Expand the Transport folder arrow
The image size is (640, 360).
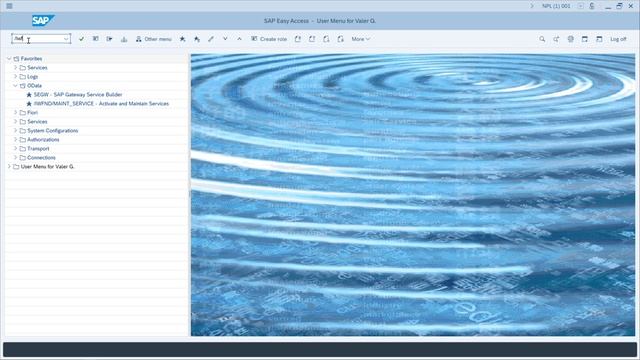(16, 149)
